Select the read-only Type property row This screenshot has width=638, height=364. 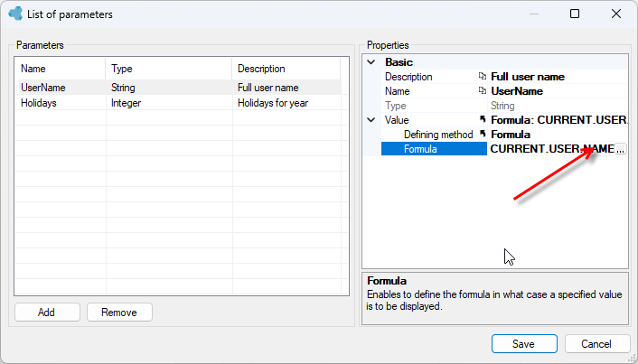click(504, 106)
